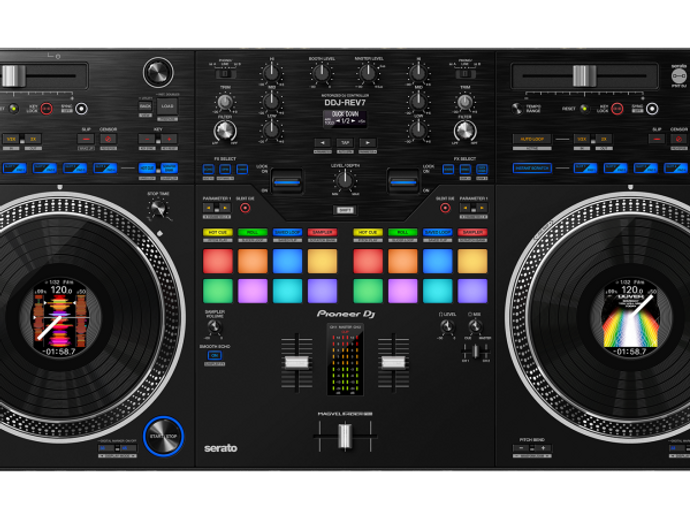
Task: Click the TAP button under the display
Action: [x=345, y=143]
